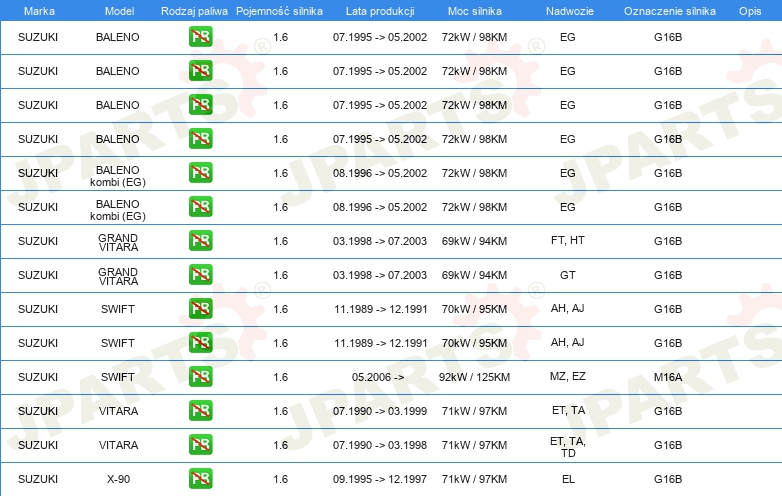Viewport: 782px width, 496px height.
Task: Click the petrol fuel icon in the X-90 row
Action: pyautogui.click(x=200, y=479)
